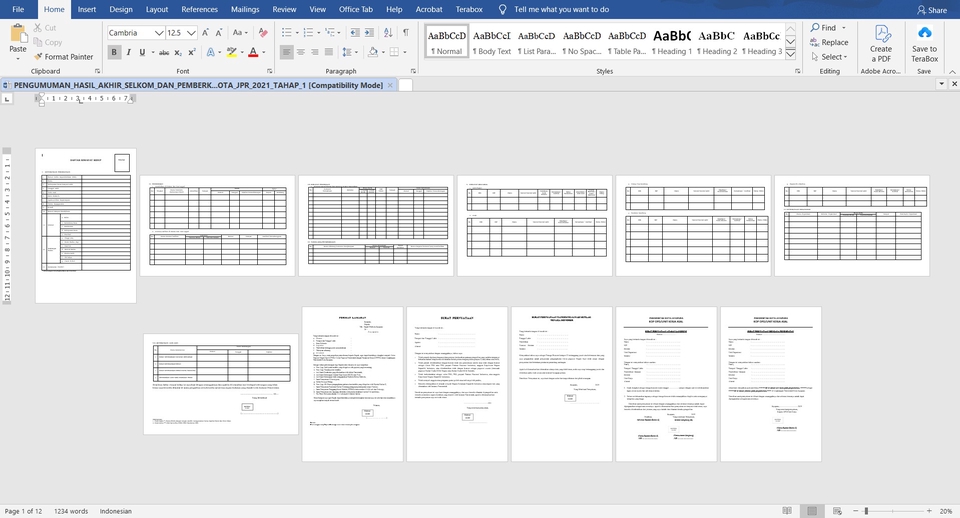This screenshot has height=518, width=960.
Task: Toggle show paragraph marks (¶)
Action: pos(405,32)
